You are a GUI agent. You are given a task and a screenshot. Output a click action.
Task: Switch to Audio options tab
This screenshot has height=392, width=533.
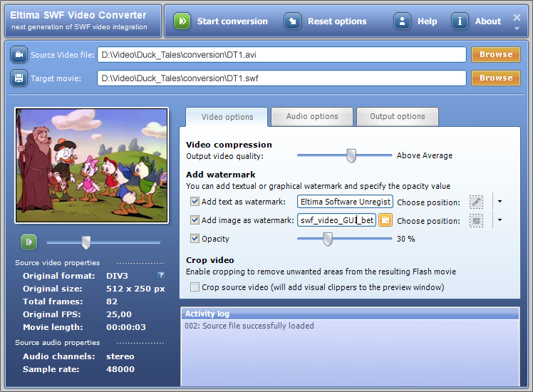[312, 117]
